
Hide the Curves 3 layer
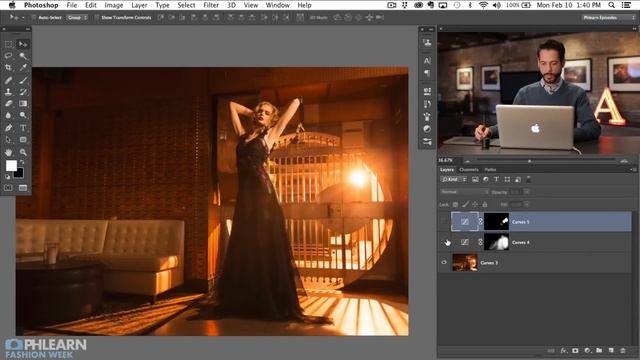444,262
